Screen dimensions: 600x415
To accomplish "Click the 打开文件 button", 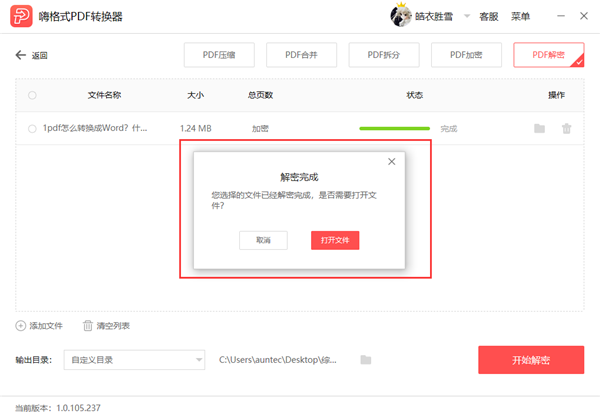I will point(335,240).
